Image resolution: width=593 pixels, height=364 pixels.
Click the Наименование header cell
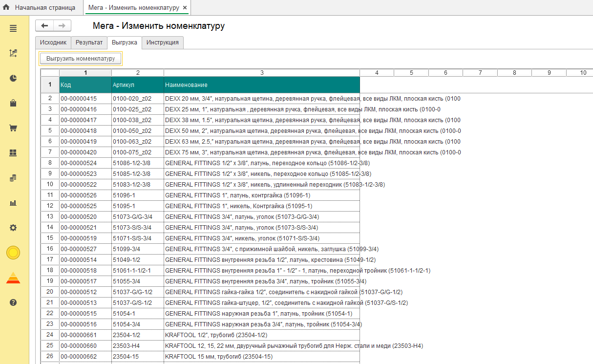(262, 85)
